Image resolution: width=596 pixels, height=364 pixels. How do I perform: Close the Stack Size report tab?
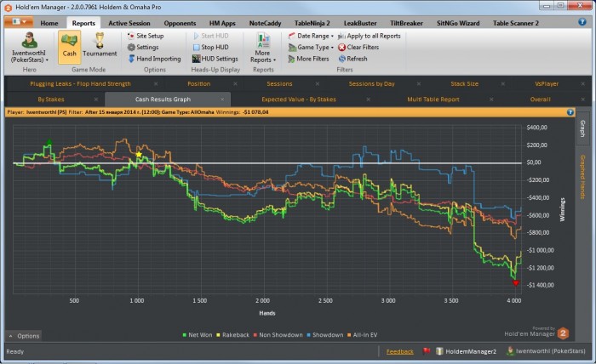[x=503, y=84]
